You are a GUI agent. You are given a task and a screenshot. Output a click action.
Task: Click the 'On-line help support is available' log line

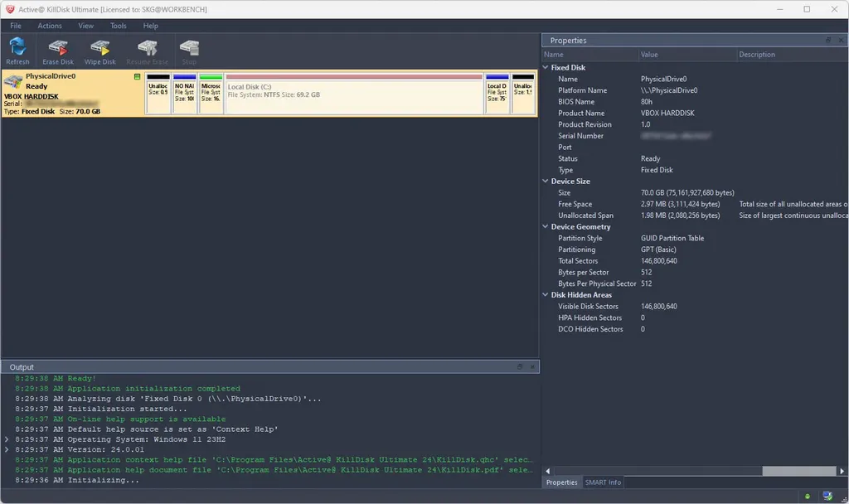[120, 419]
